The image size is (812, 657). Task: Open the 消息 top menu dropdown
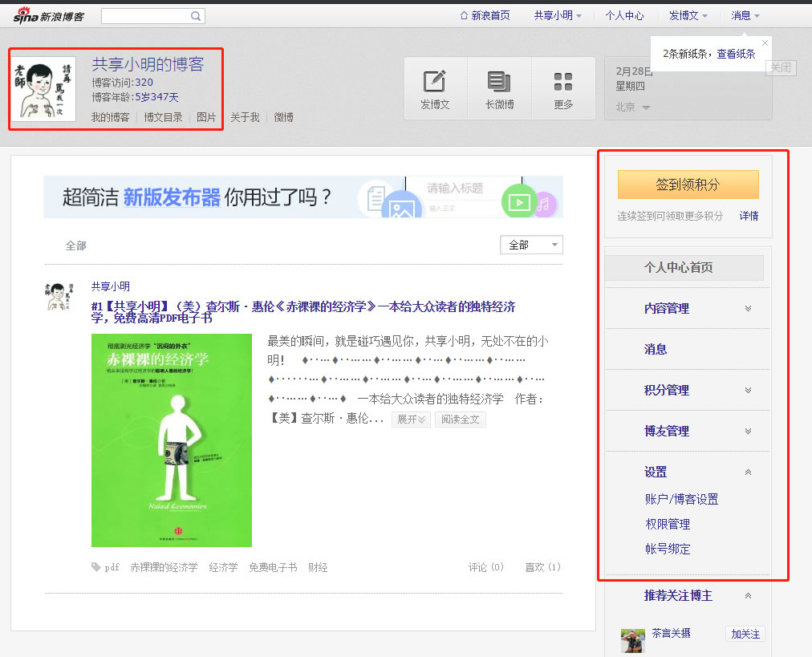pyautogui.click(x=745, y=15)
